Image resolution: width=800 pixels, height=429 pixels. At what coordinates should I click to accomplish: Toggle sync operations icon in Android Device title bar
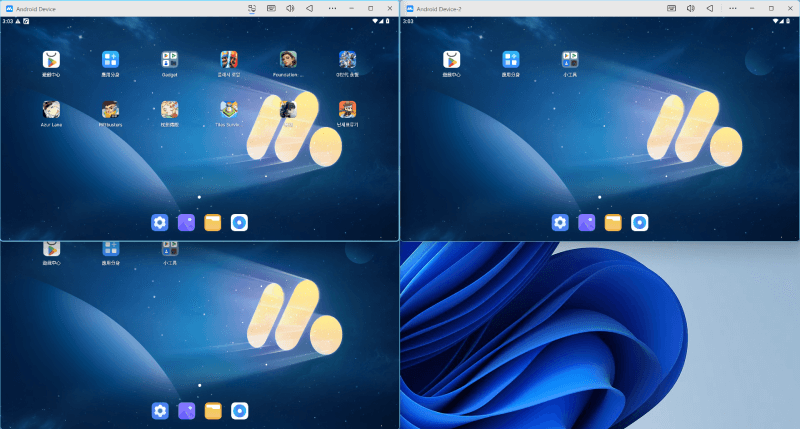pyautogui.click(x=252, y=9)
